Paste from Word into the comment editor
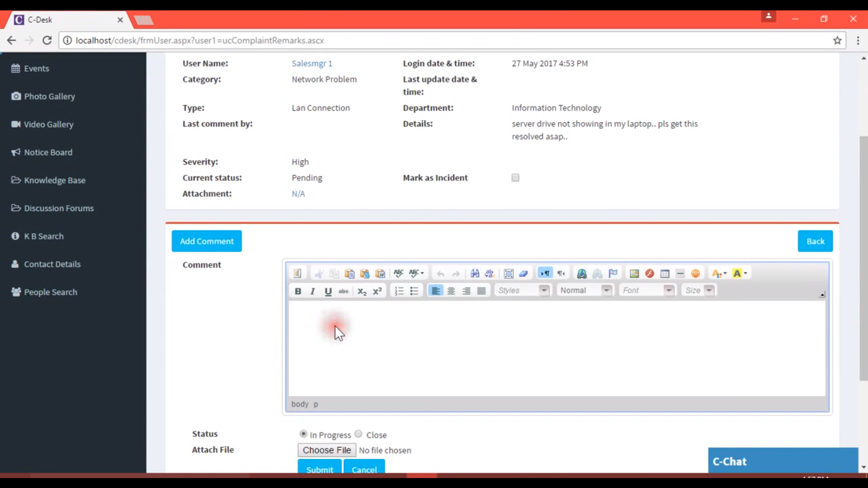This screenshot has width=868, height=488. tap(380, 273)
